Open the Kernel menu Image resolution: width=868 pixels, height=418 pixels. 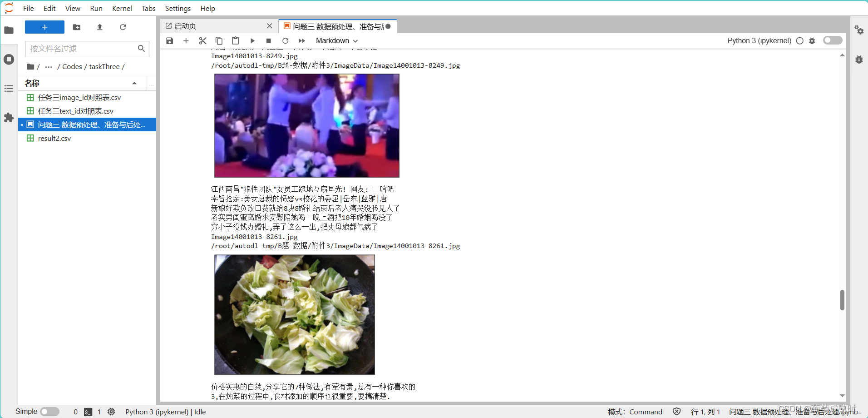(x=122, y=8)
